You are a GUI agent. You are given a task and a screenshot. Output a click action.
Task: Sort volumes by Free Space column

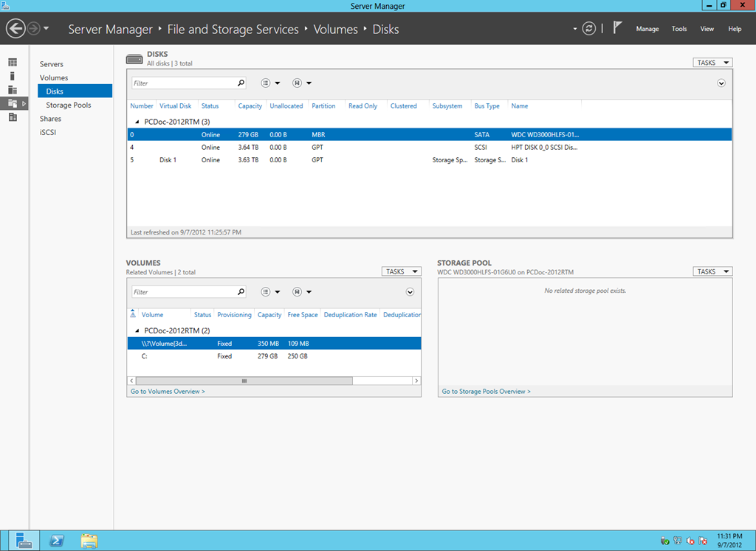coord(302,315)
